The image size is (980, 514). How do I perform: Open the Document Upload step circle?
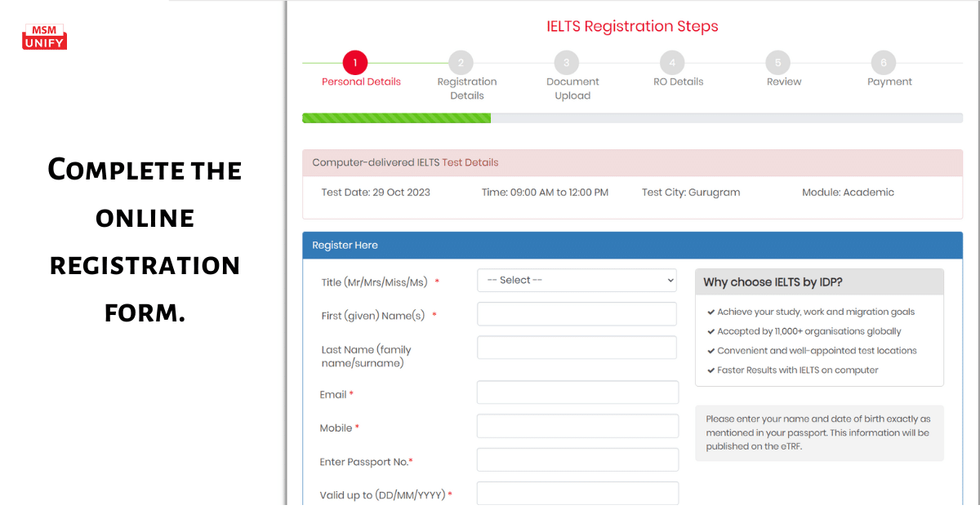pos(566,62)
